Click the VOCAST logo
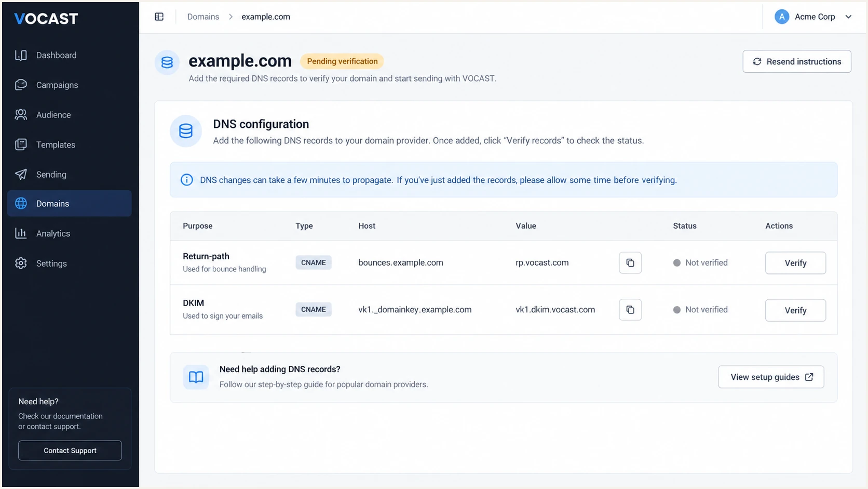Screen dimensions: 868x489 click(x=46, y=19)
